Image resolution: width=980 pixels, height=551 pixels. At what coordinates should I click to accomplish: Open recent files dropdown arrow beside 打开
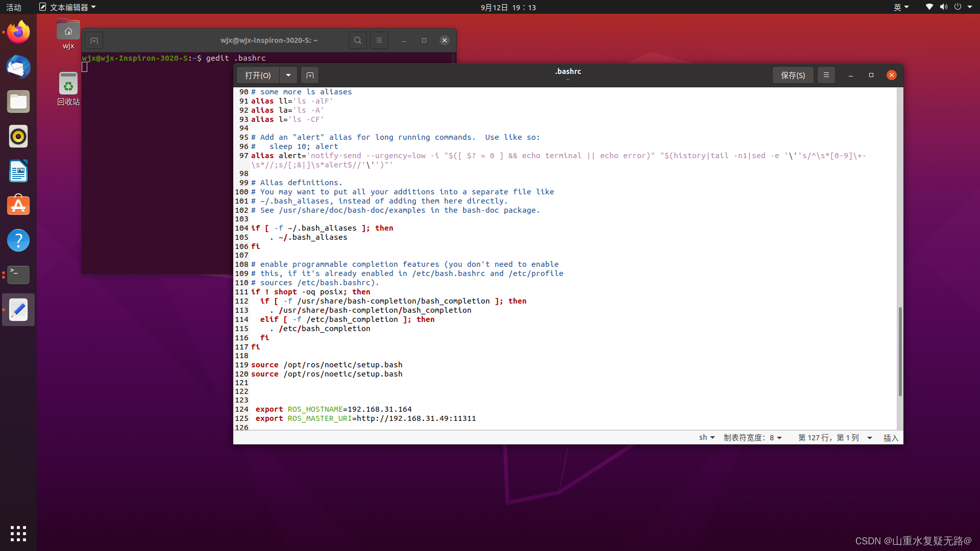point(288,75)
